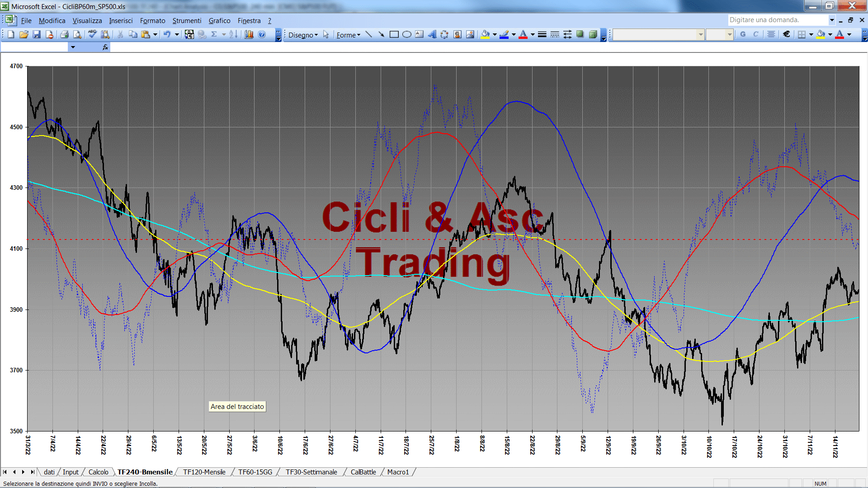Save the workbook with the floppy disk icon
Screen dimensions: 868x488
point(37,34)
